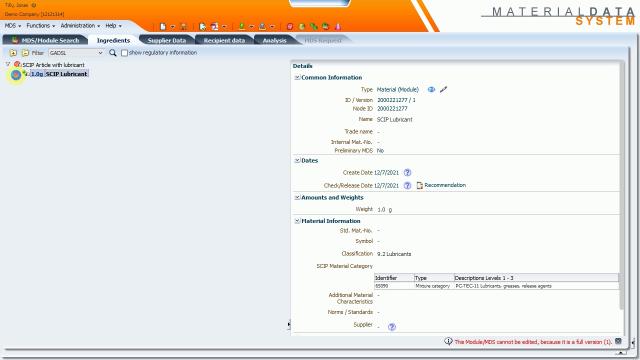
Task: Click the info icon next to user name
Action: click(33, 5)
